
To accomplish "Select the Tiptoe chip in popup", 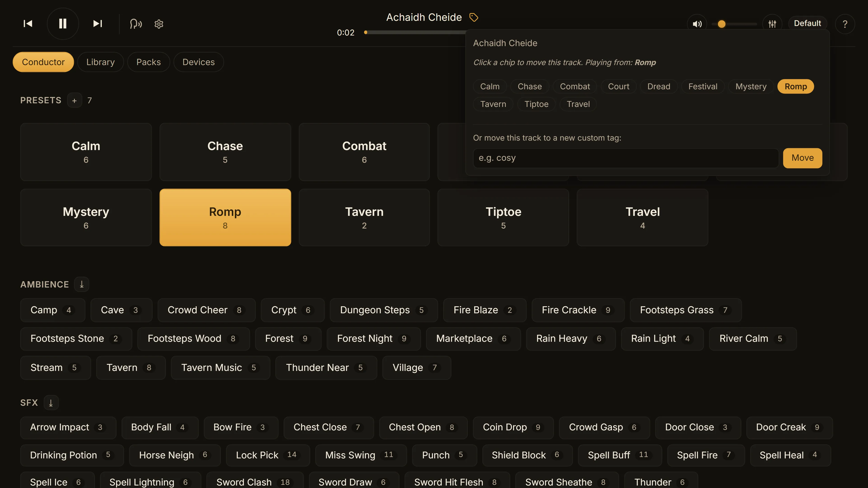I will pos(536,104).
